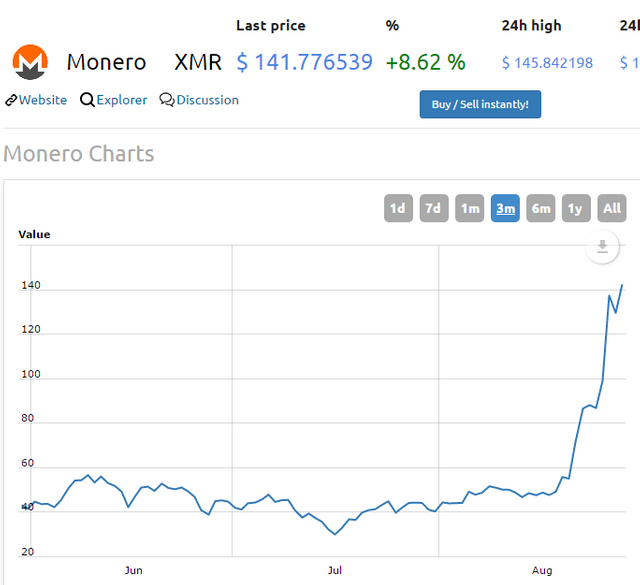This screenshot has width=640, height=585.
Task: Click the latest price peak on the chart line
Action: click(x=622, y=285)
